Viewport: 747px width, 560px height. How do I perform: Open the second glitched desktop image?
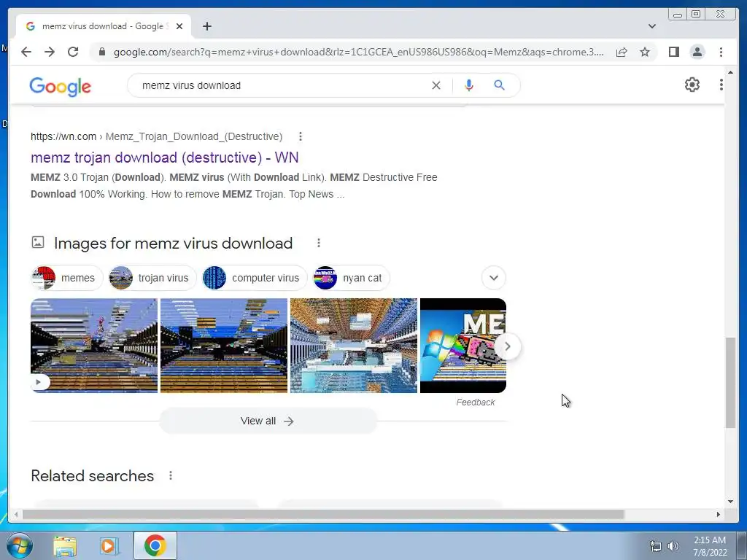(224, 345)
